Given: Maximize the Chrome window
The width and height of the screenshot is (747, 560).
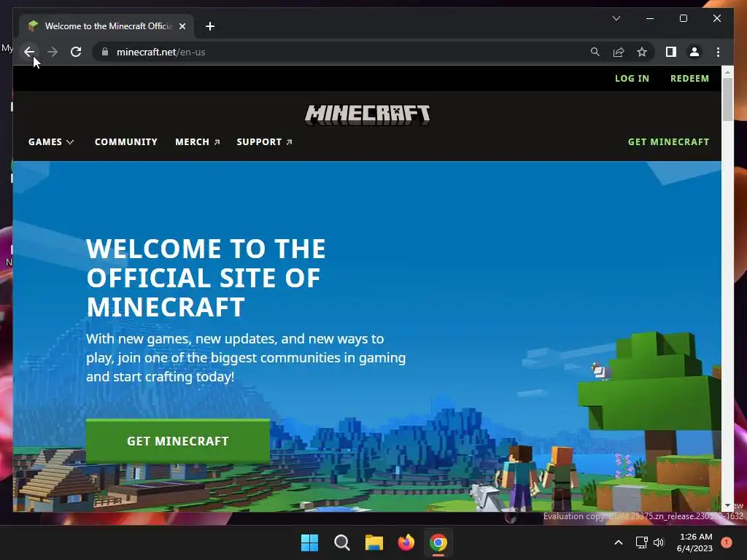Looking at the screenshot, I should [x=683, y=18].
